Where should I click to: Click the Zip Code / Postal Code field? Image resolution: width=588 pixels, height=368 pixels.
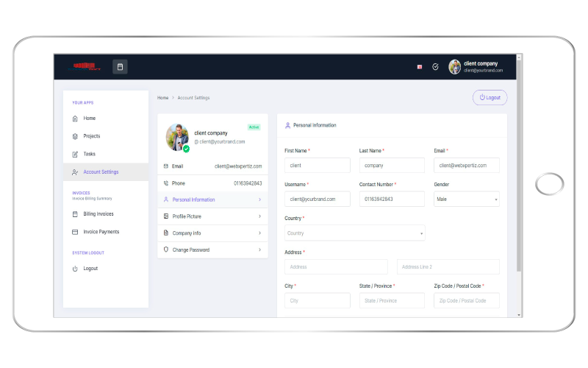(466, 300)
